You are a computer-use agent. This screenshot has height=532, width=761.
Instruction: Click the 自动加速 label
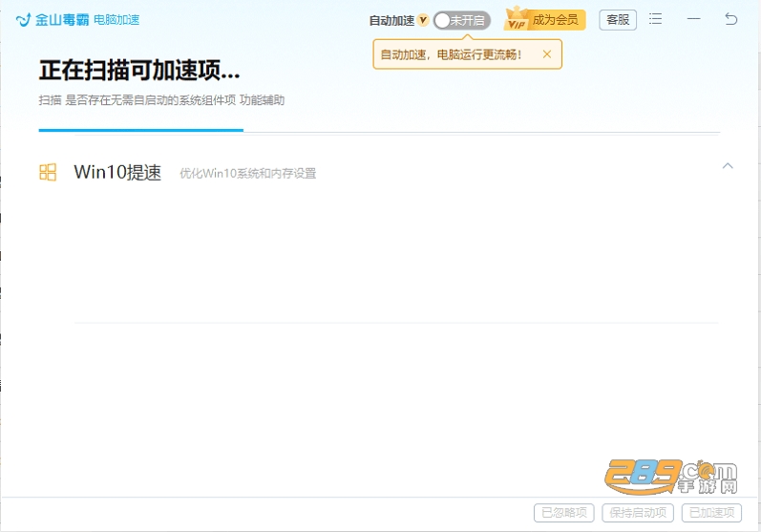(x=391, y=20)
